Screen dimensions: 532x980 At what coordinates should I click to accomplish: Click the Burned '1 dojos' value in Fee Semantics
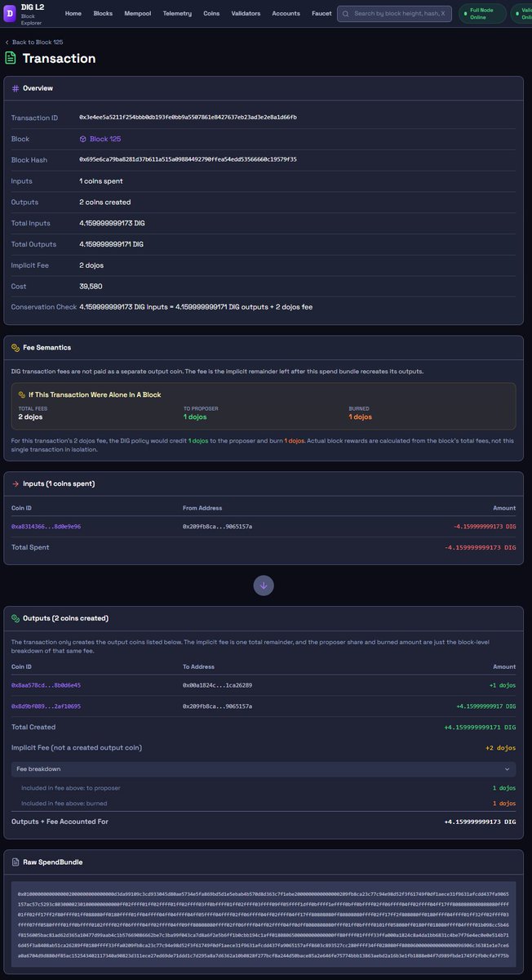361,416
